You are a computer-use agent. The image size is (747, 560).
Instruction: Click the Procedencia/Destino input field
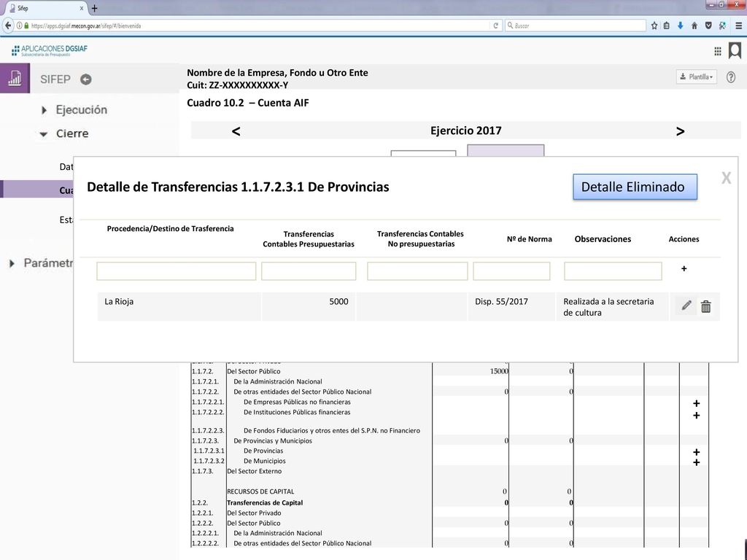(x=177, y=271)
